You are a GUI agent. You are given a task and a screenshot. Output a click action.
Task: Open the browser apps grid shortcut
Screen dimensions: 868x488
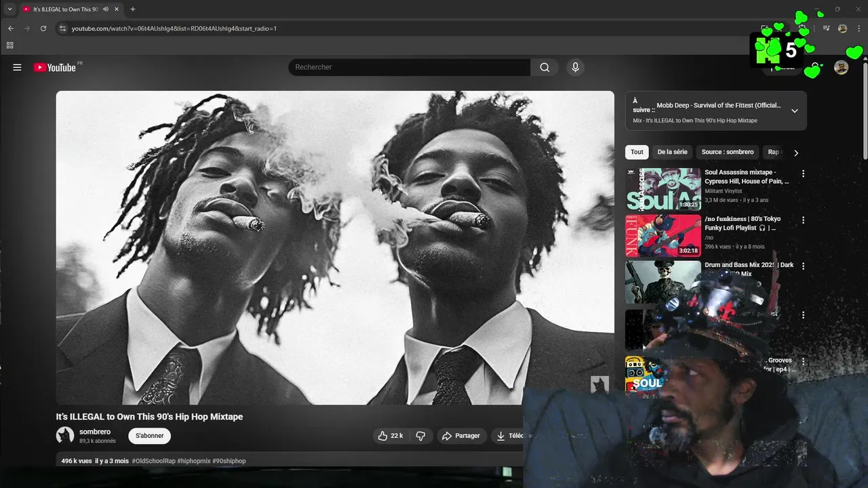click(9, 45)
